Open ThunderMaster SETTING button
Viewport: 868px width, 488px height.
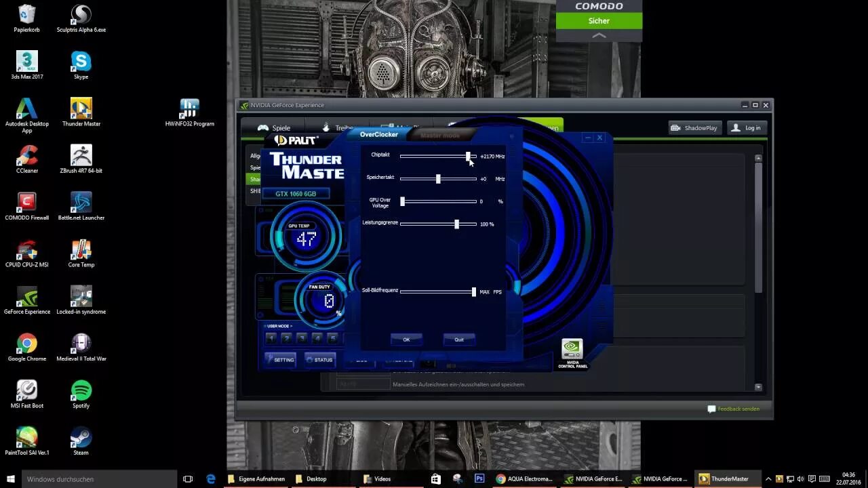coord(280,359)
